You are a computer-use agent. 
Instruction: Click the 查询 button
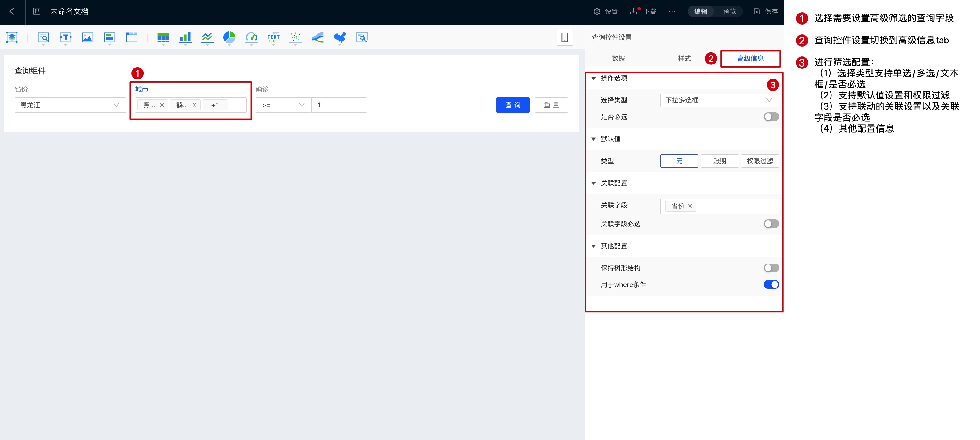513,105
